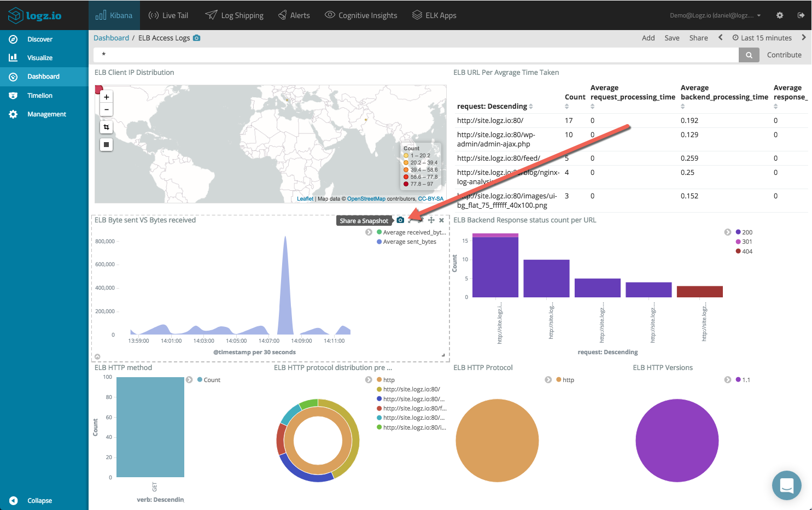The image size is (812, 510).
Task: Open the Alerts tab
Action: (x=294, y=15)
